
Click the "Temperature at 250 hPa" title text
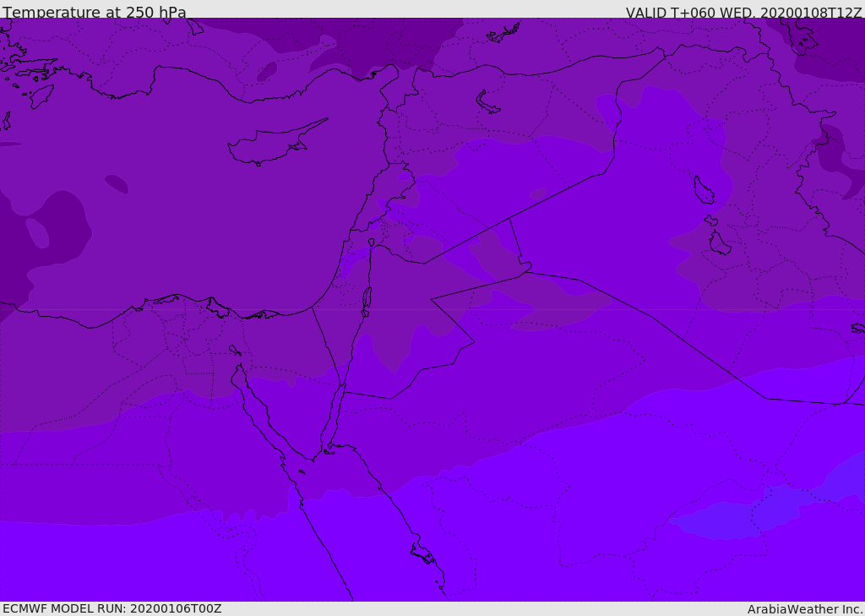click(x=95, y=12)
